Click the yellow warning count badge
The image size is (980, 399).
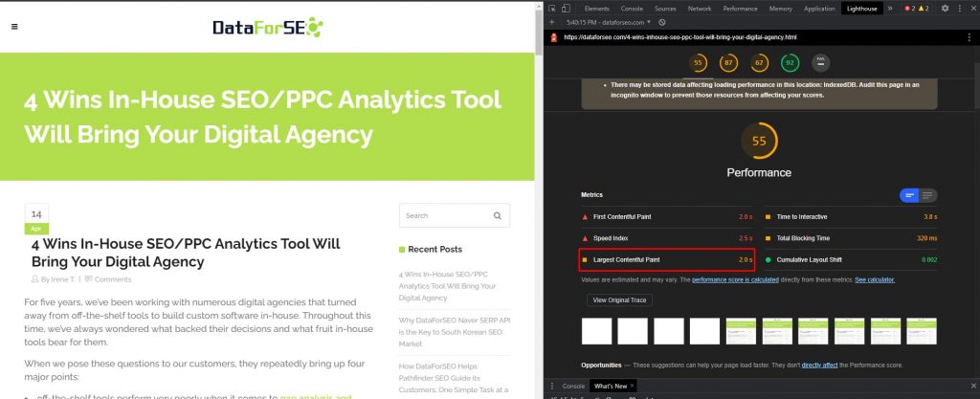pos(924,8)
